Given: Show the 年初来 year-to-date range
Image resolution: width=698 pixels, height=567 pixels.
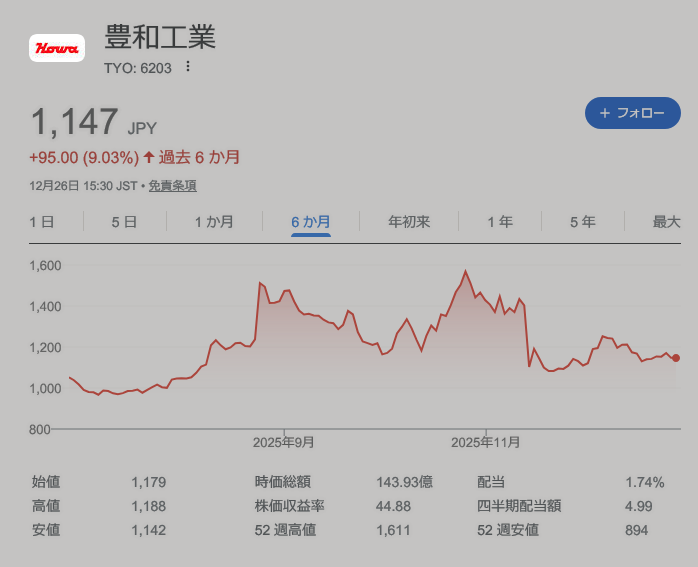Looking at the screenshot, I should pyautogui.click(x=409, y=222).
